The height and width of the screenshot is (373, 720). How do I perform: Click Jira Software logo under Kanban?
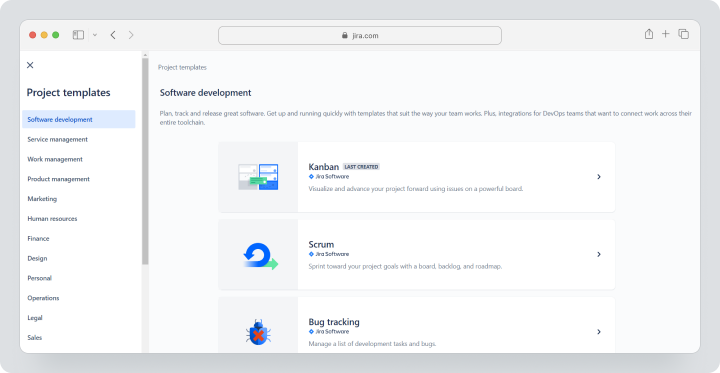coord(329,176)
